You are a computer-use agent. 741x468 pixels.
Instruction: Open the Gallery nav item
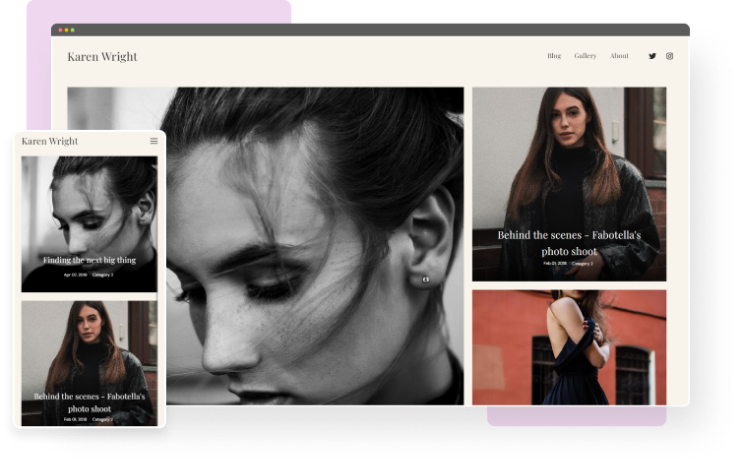[x=585, y=56]
